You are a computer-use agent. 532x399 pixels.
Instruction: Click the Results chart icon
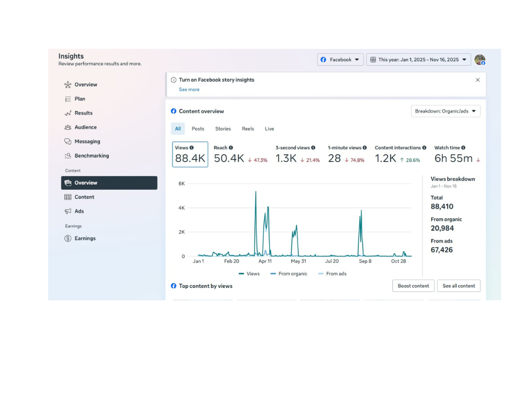tap(68, 113)
